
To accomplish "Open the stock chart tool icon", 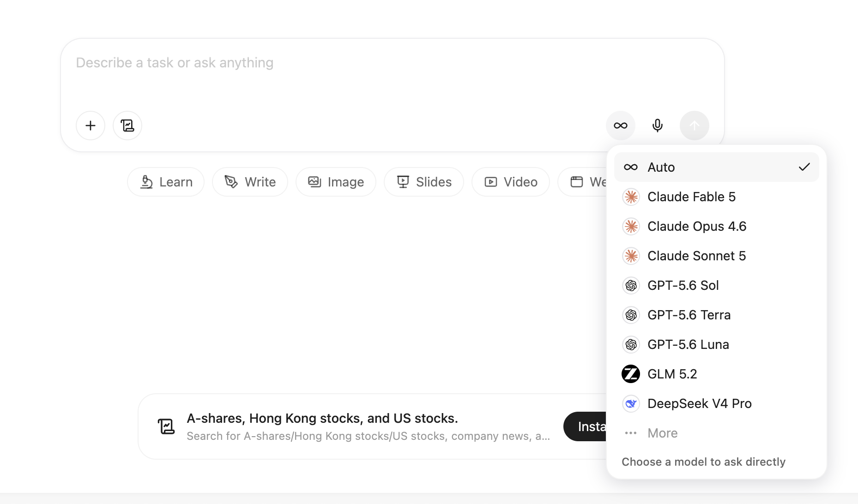I will 127,126.
